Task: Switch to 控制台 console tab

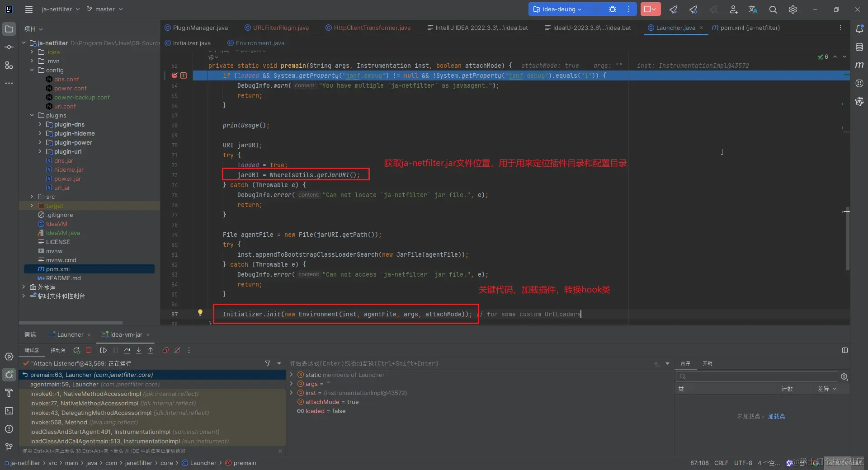Action: tap(58, 350)
